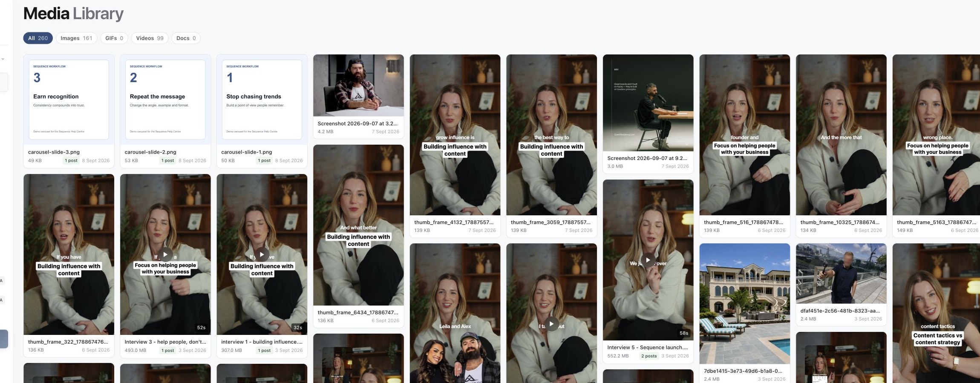The image size is (980, 383).
Task: Click the 'Interview 3 - help people, don't...' title
Action: [165, 342]
